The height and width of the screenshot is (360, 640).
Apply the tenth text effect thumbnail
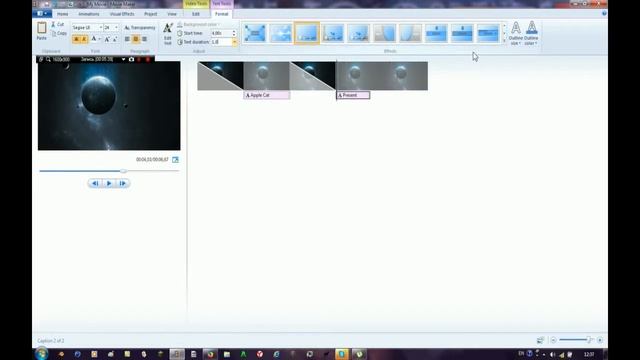[488, 33]
